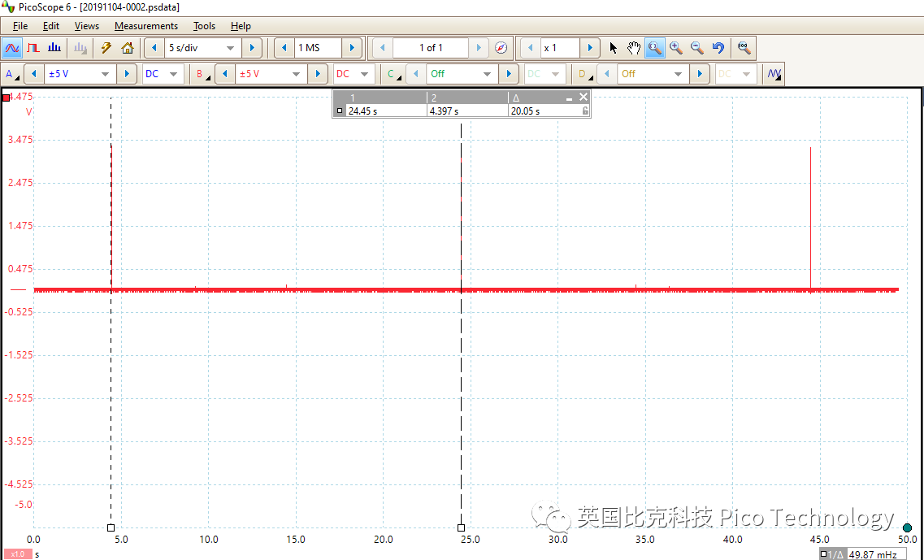Open the Signal Generator
This screenshot has width=924, height=560.
(33, 48)
